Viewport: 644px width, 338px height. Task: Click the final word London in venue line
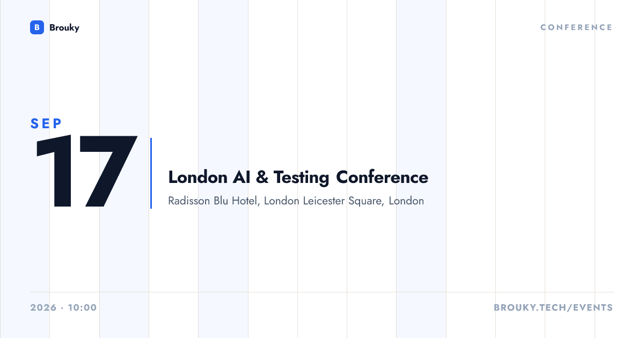(406, 201)
